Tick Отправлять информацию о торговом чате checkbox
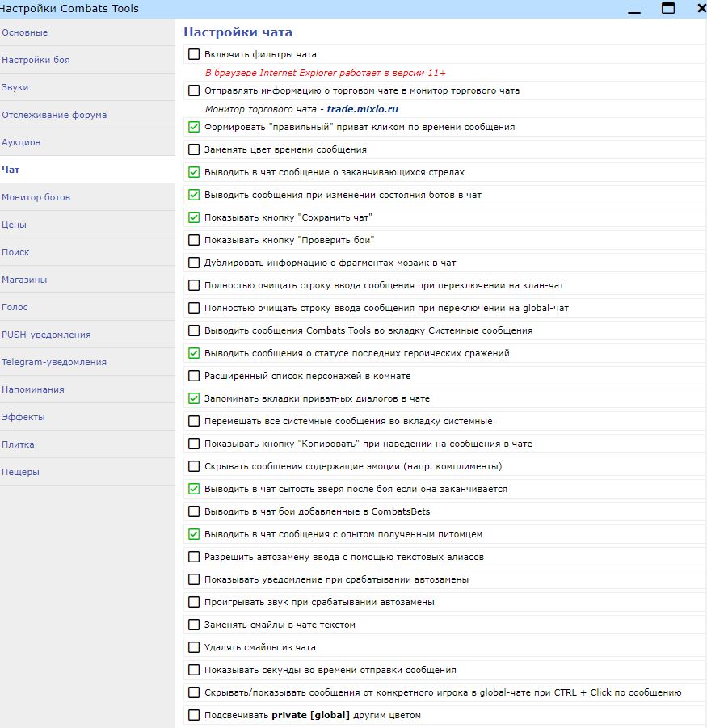707x728 pixels. [194, 90]
